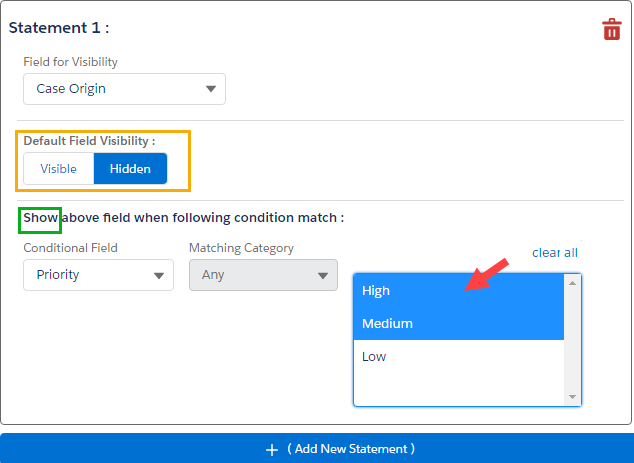
Task: Expand the Priority conditional field dropdown
Action: [98, 275]
